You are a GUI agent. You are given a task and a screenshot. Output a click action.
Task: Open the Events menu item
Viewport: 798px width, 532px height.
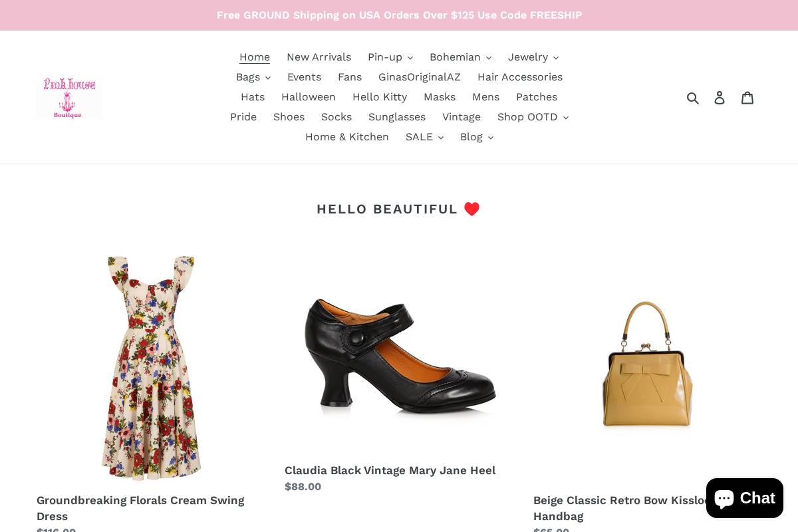[304, 77]
